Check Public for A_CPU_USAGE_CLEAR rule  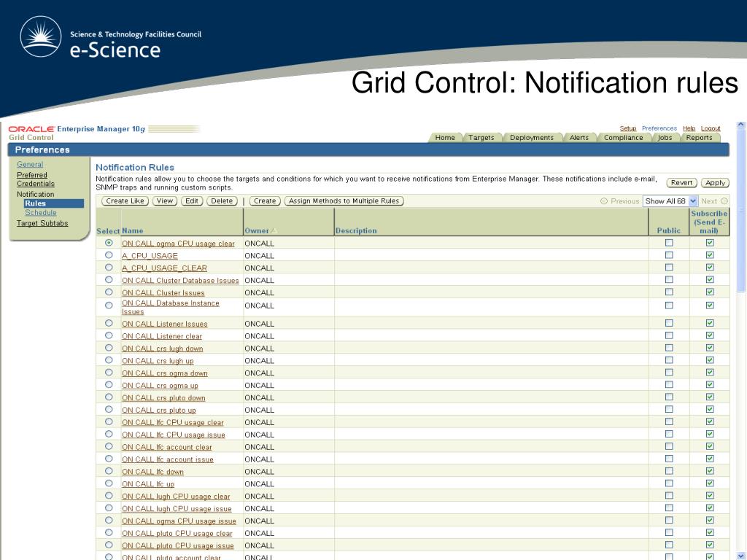point(670,268)
